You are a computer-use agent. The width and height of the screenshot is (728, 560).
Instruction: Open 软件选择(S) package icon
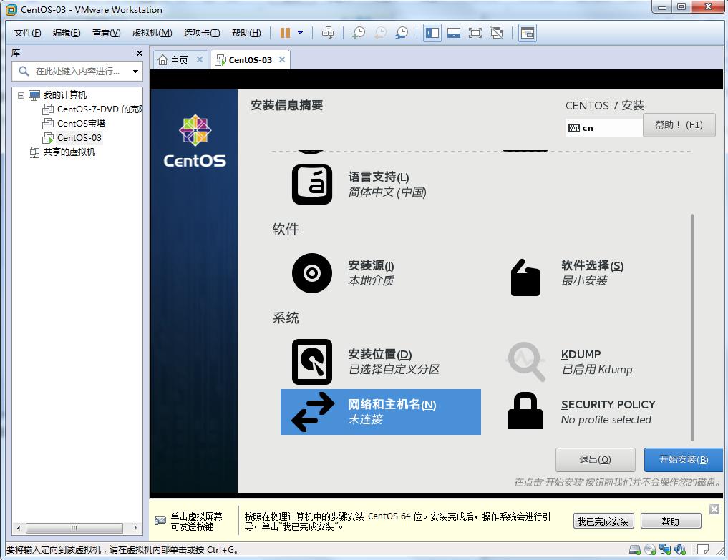coord(525,277)
